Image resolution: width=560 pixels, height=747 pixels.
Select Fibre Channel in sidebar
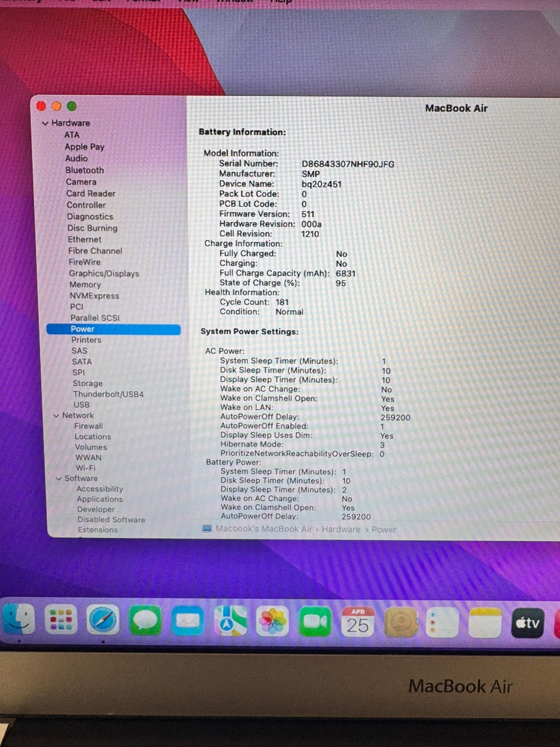click(x=95, y=251)
